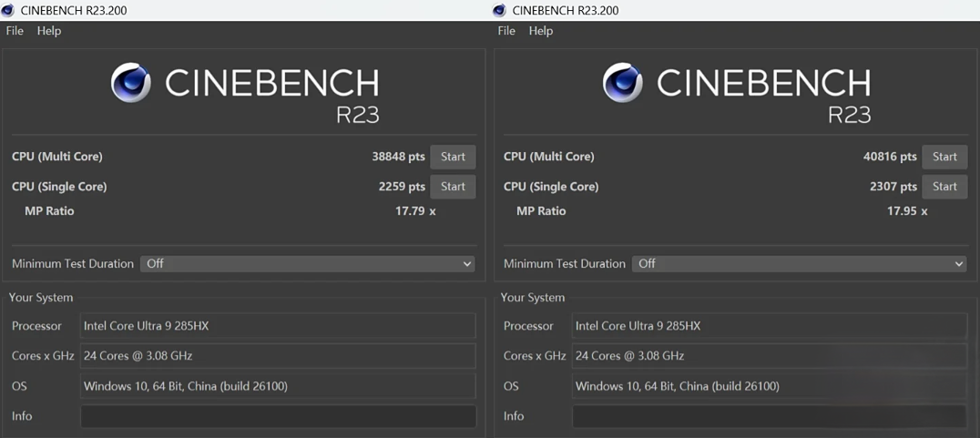
Task: Start Multi Core test in left window
Action: tap(453, 157)
